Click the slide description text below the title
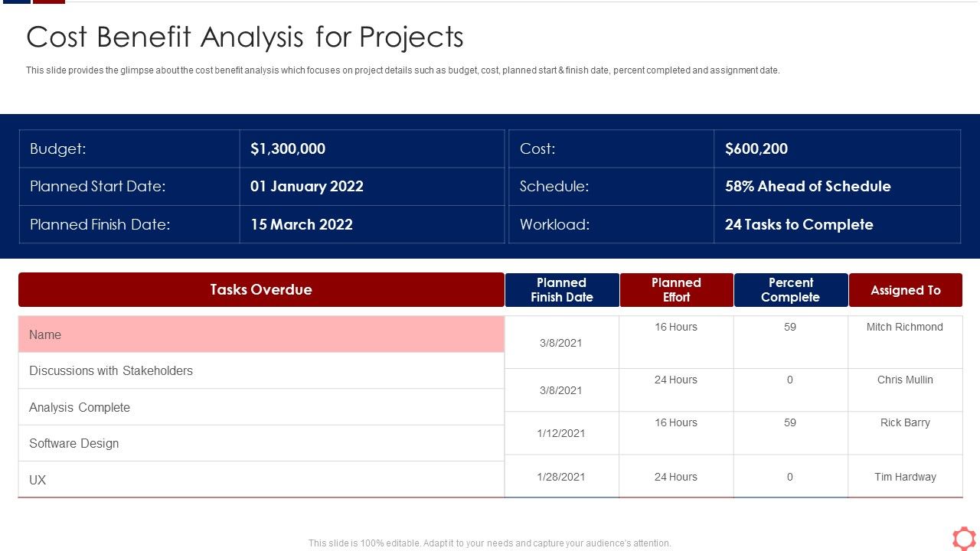The width and height of the screenshot is (980, 551). click(403, 70)
